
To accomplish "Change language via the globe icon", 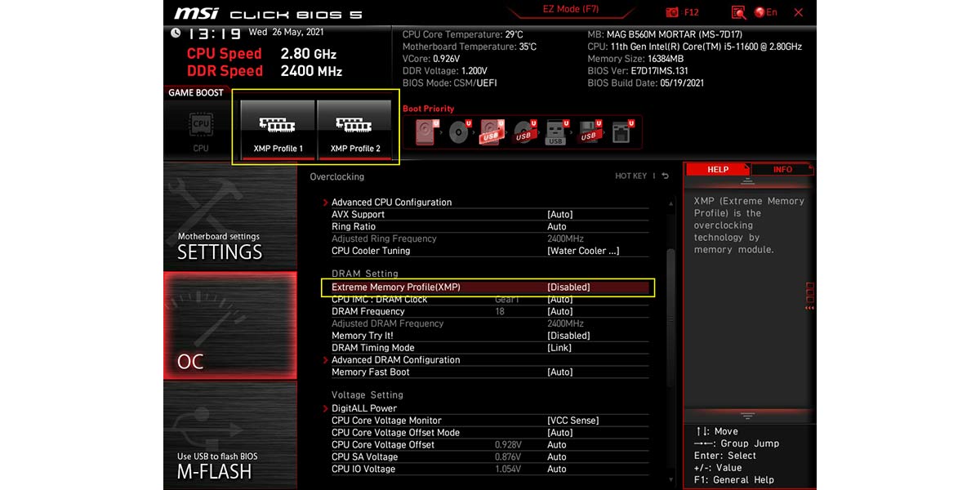I will 765,12.
